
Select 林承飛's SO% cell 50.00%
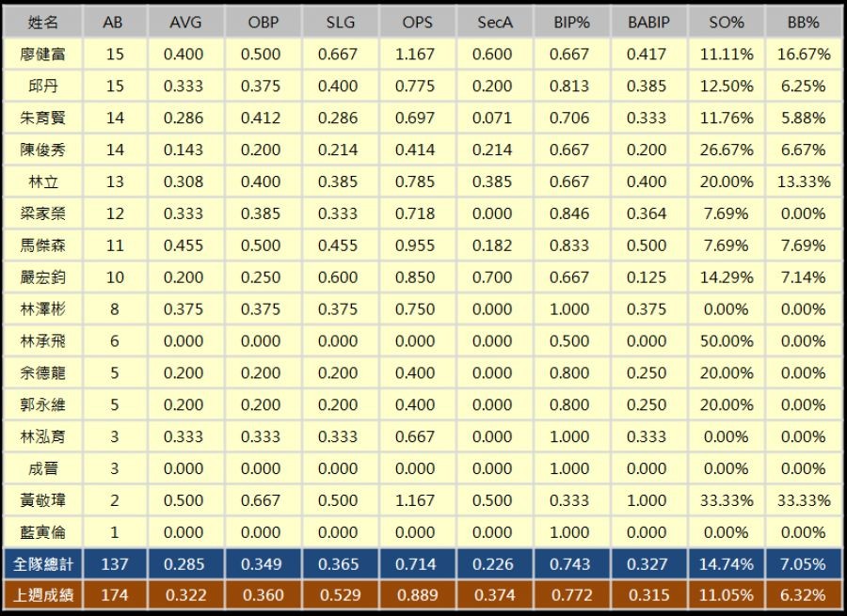point(726,340)
